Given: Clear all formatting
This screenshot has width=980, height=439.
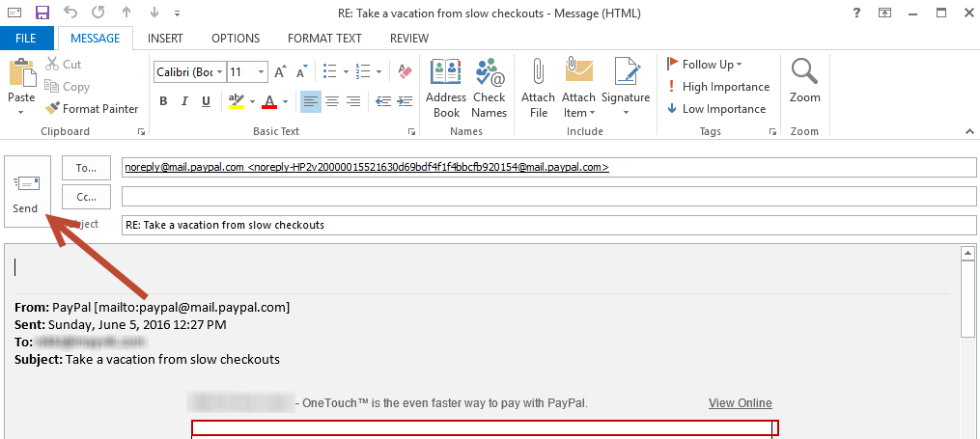Looking at the screenshot, I should 406,71.
